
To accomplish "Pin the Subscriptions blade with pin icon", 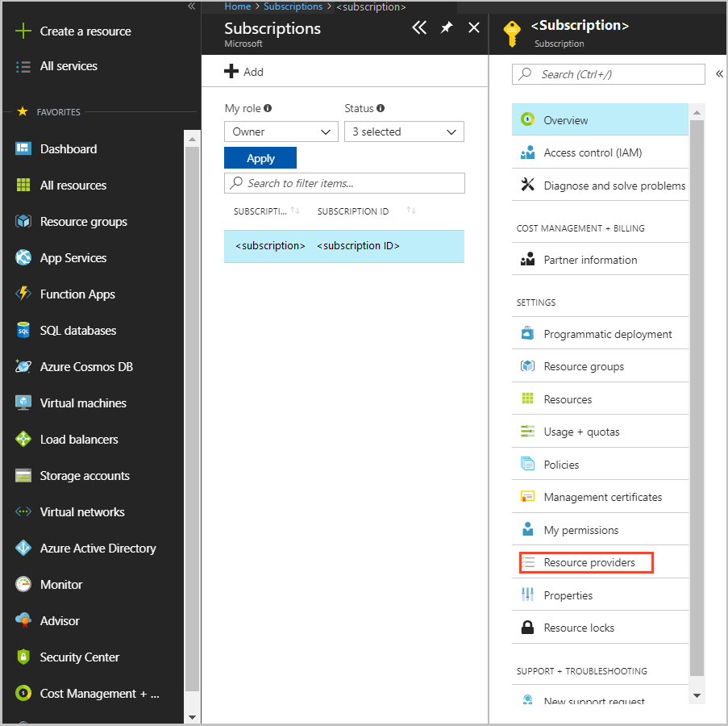I will click(x=447, y=28).
